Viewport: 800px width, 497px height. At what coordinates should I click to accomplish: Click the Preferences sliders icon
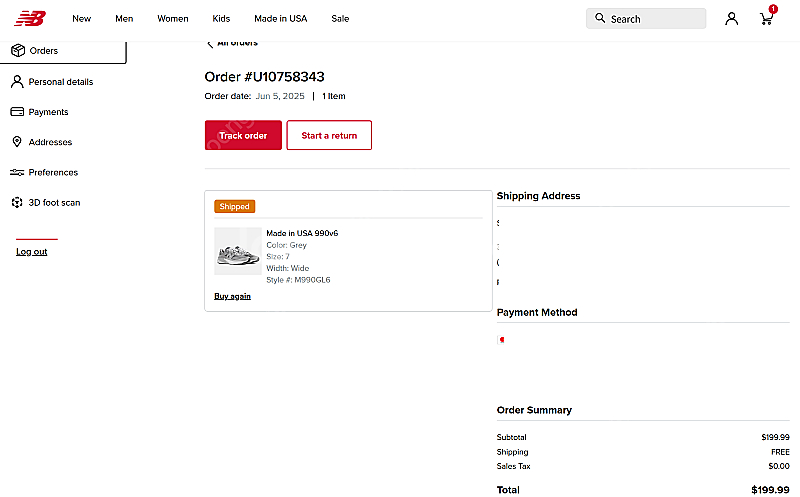click(17, 172)
